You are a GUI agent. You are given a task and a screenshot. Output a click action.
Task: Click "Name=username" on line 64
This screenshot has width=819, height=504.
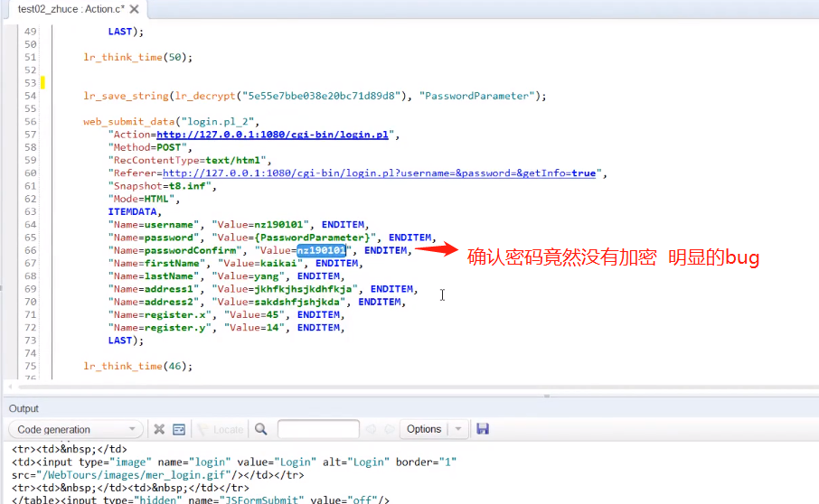154,225
